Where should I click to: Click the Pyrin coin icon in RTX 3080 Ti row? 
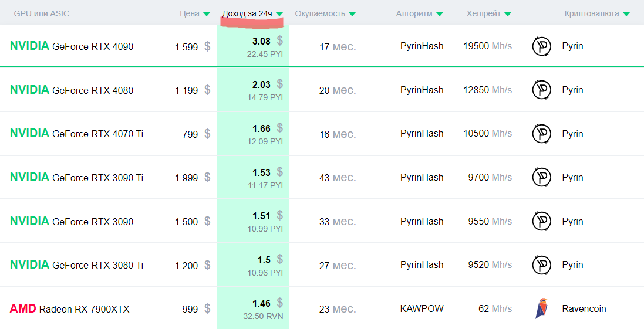[542, 265]
